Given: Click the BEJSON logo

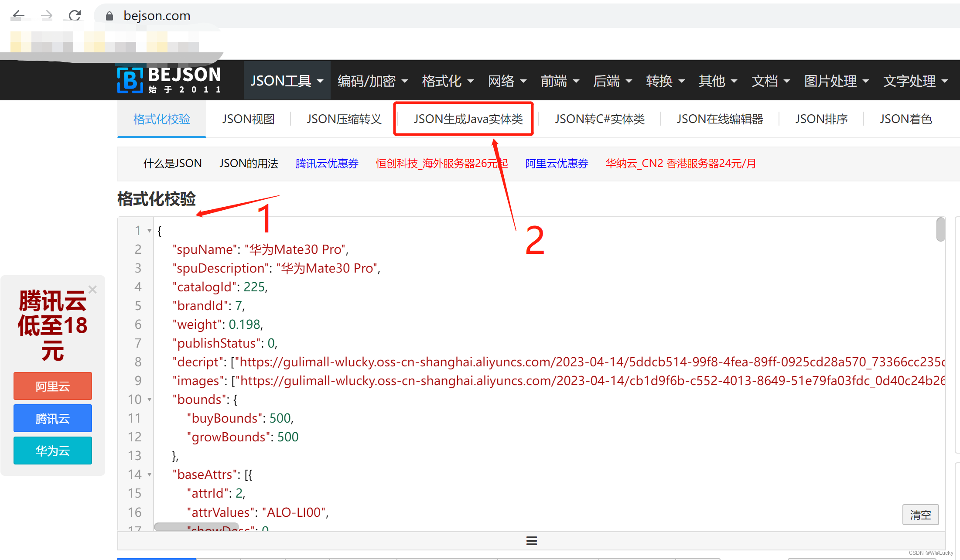Looking at the screenshot, I should [x=169, y=80].
